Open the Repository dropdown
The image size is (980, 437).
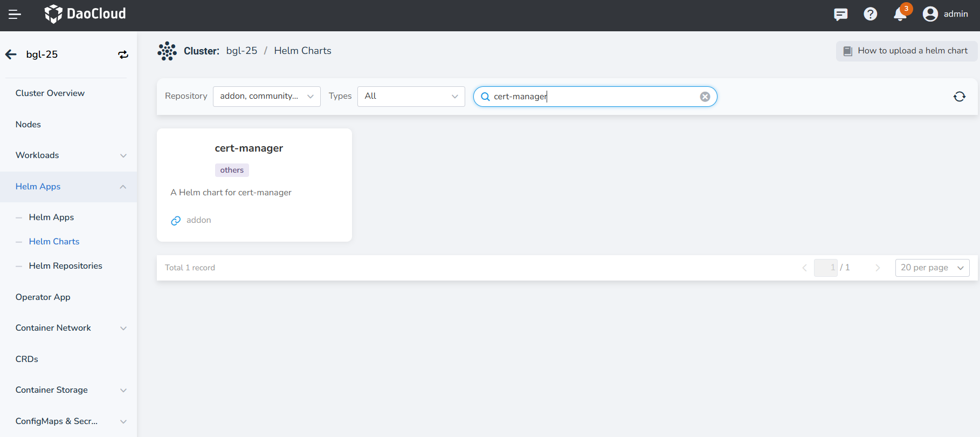pos(266,97)
